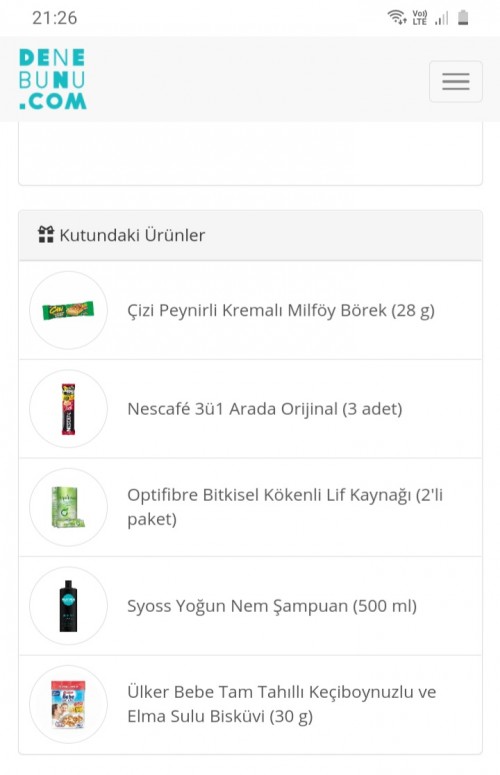Tap the VoLTE indicator in status bar
The width and height of the screenshot is (500, 775).
(420, 17)
